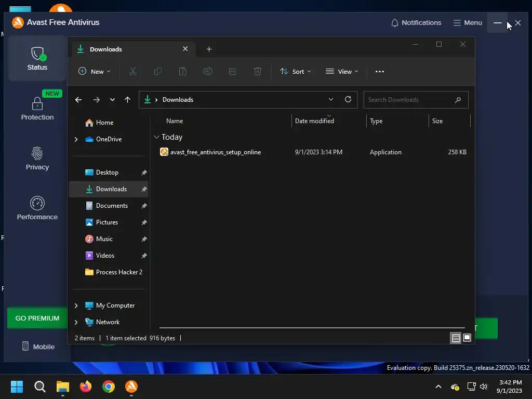
Task: Click the Copy icon in Explorer toolbar
Action: click(158, 72)
